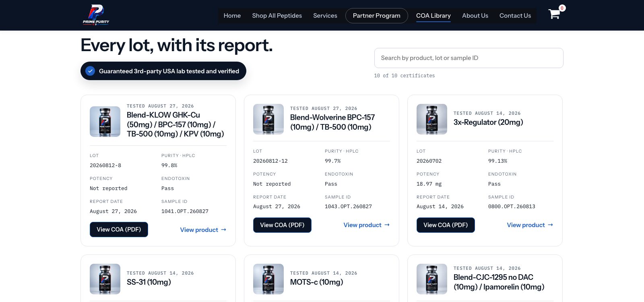Image resolution: width=644 pixels, height=302 pixels.
Task: Click sample ID 1041.OPT.260827
Action: click(185, 211)
